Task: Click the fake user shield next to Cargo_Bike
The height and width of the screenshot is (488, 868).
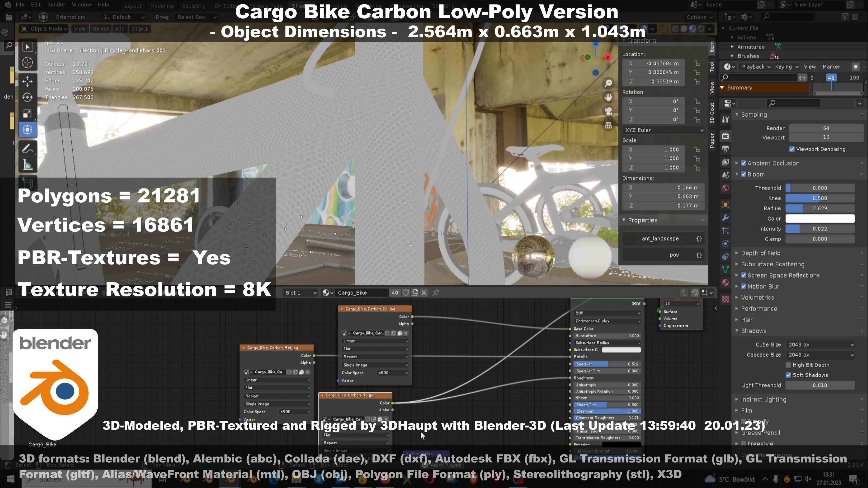Action: coord(406,293)
